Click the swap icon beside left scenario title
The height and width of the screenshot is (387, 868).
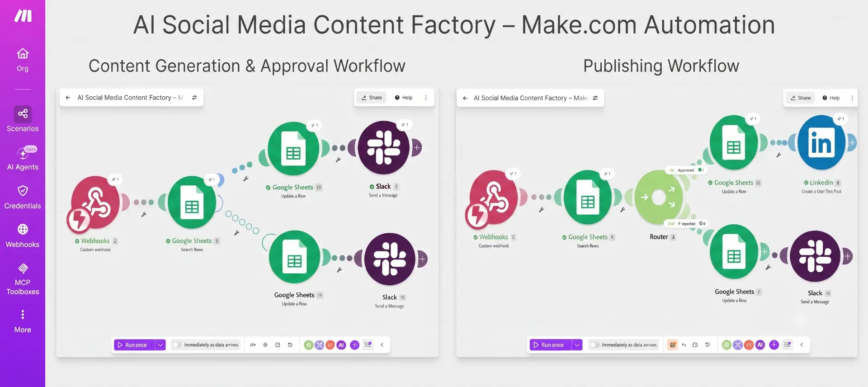point(194,98)
